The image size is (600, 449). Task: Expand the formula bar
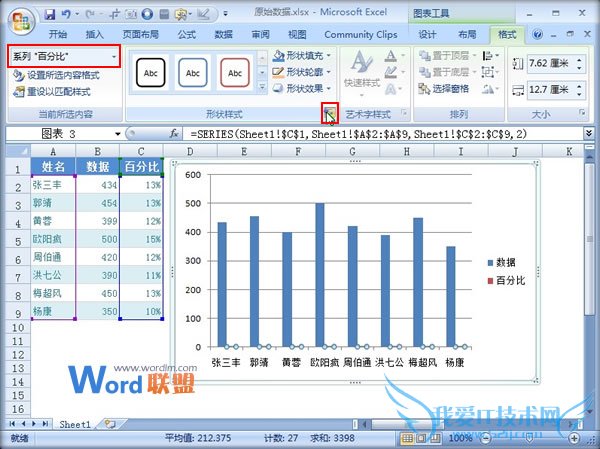(589, 133)
